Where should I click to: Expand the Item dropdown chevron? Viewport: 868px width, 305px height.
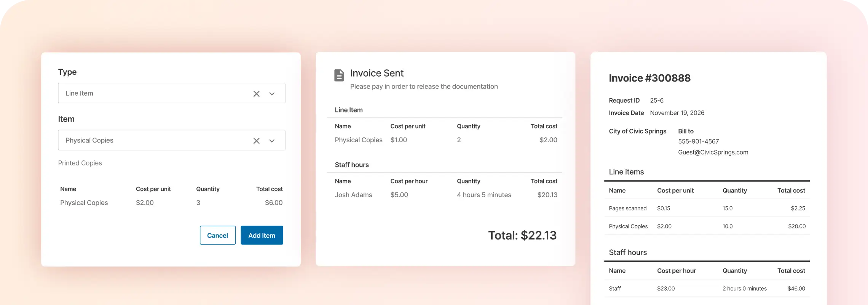click(x=272, y=141)
